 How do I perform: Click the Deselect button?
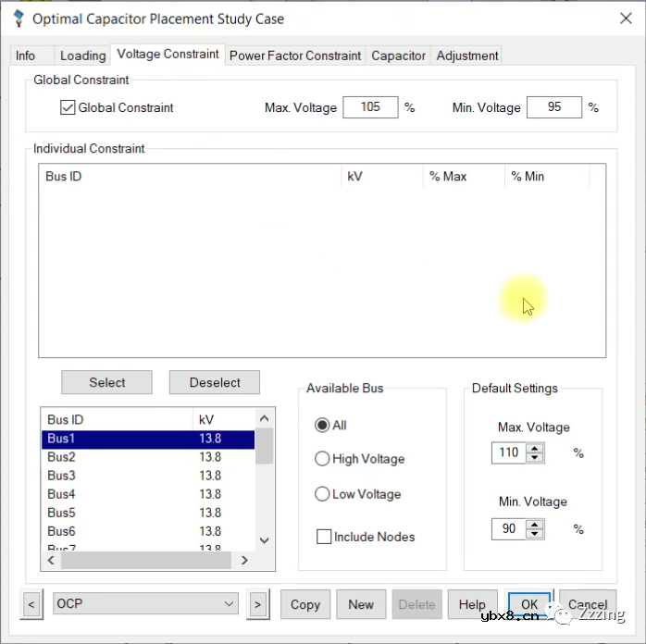(215, 382)
